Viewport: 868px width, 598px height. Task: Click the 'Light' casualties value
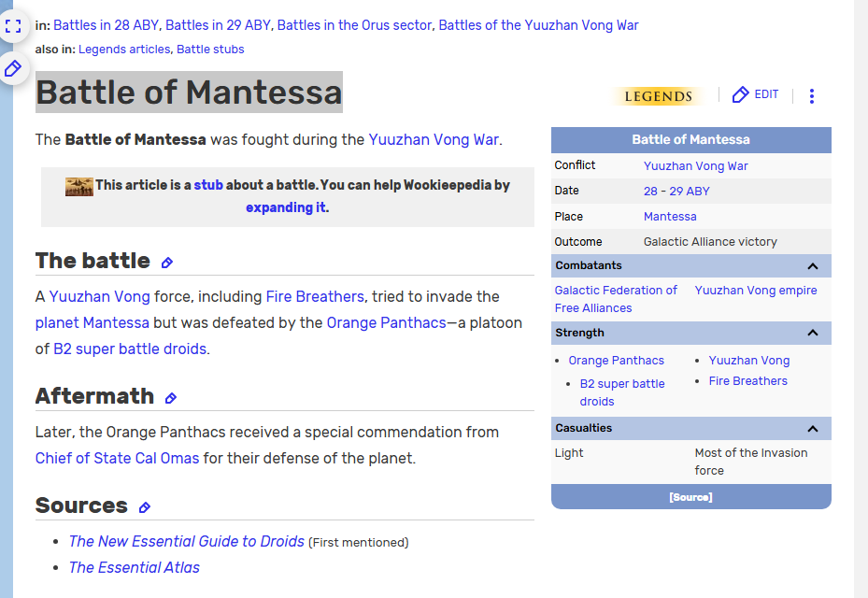[x=569, y=453]
